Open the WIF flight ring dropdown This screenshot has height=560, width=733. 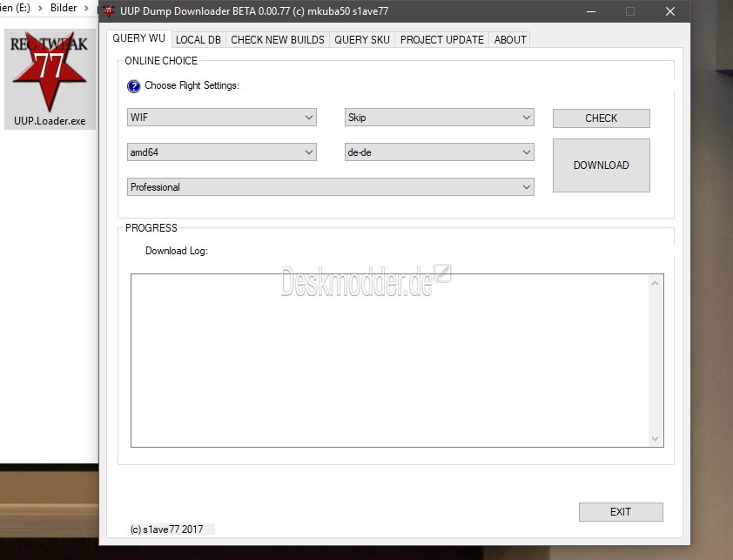[222, 118]
